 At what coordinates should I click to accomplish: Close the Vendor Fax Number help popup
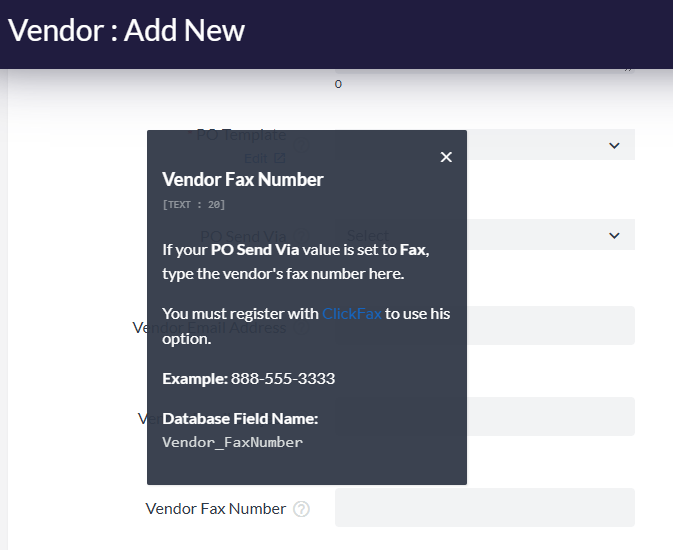(x=446, y=157)
